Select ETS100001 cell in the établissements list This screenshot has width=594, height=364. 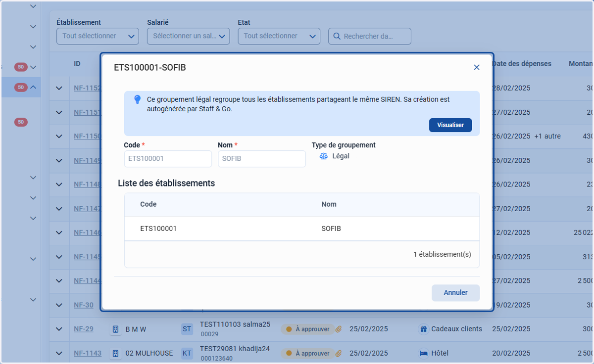pyautogui.click(x=158, y=229)
